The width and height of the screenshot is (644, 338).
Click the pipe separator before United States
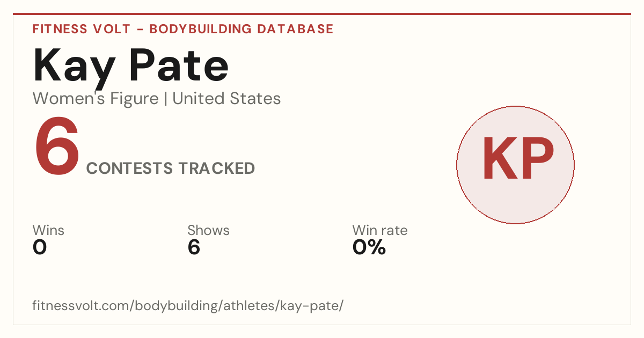(x=165, y=99)
